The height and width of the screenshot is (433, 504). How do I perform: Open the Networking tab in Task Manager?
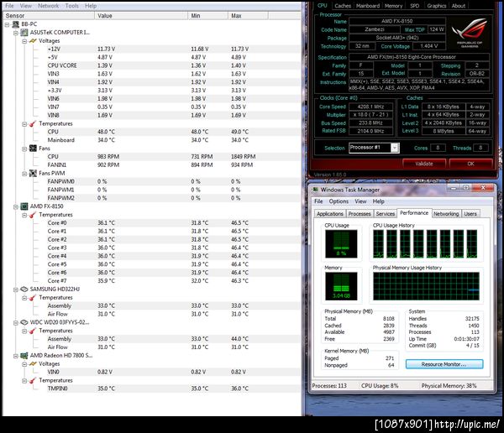[x=446, y=214]
